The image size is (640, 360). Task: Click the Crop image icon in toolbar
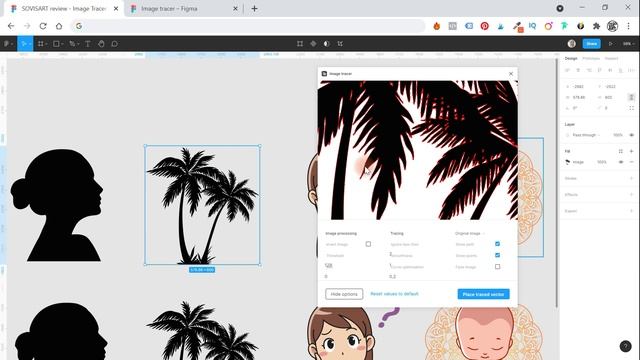click(340, 44)
